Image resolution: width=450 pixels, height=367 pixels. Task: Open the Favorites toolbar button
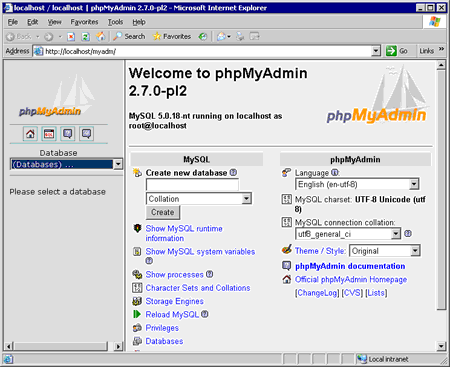[172, 36]
